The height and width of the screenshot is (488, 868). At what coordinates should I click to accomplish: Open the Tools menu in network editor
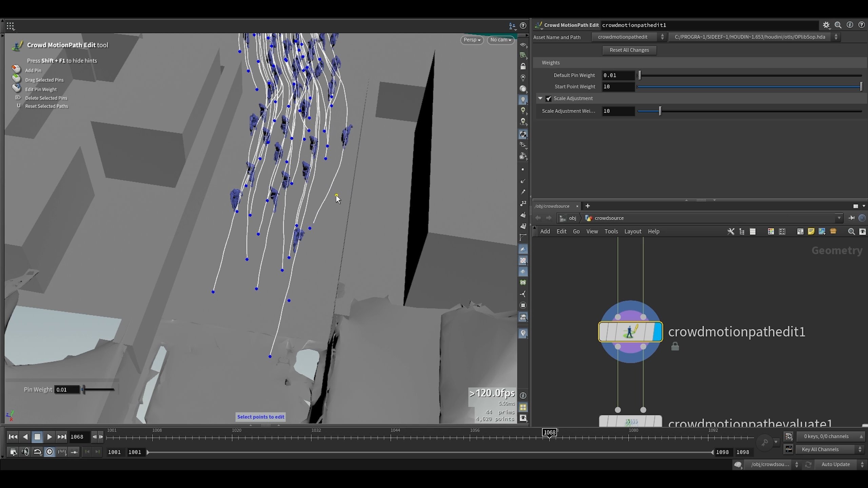(x=611, y=231)
